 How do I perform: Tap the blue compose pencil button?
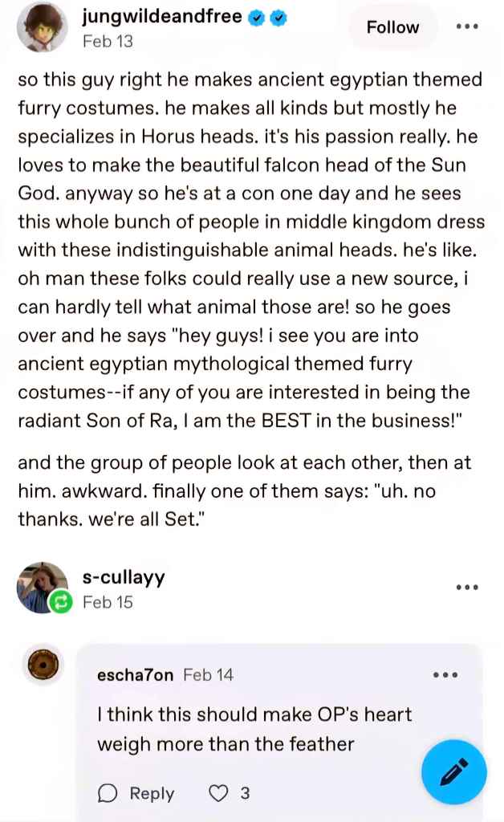click(453, 772)
